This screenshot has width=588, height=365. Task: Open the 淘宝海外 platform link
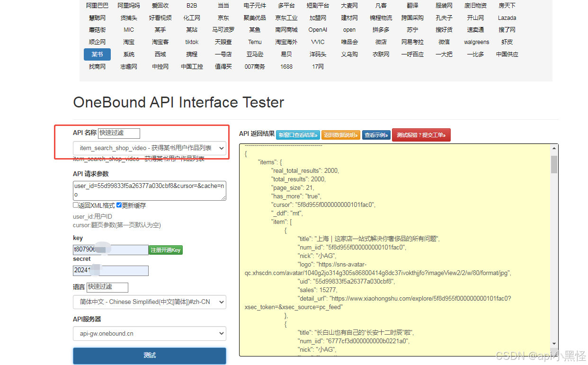point(286,42)
